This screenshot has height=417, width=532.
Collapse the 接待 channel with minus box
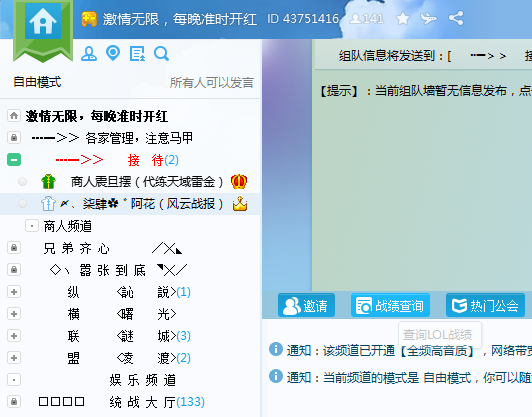tap(14, 159)
